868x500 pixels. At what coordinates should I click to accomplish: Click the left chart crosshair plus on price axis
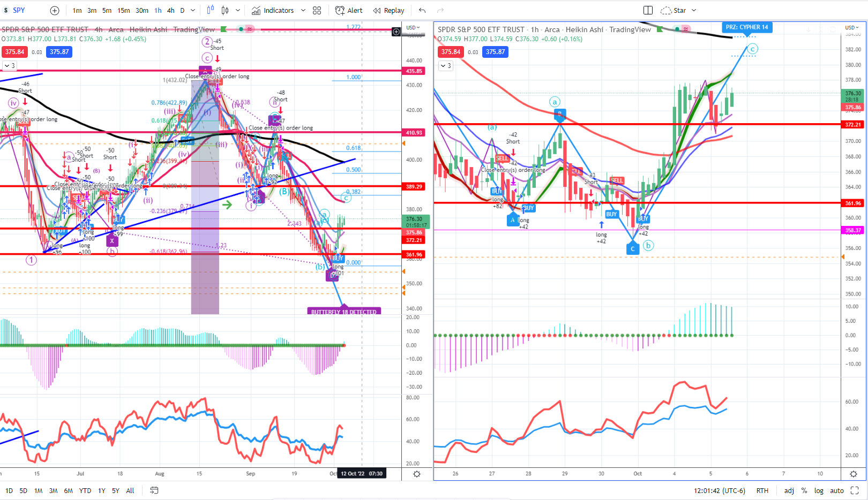point(396,32)
